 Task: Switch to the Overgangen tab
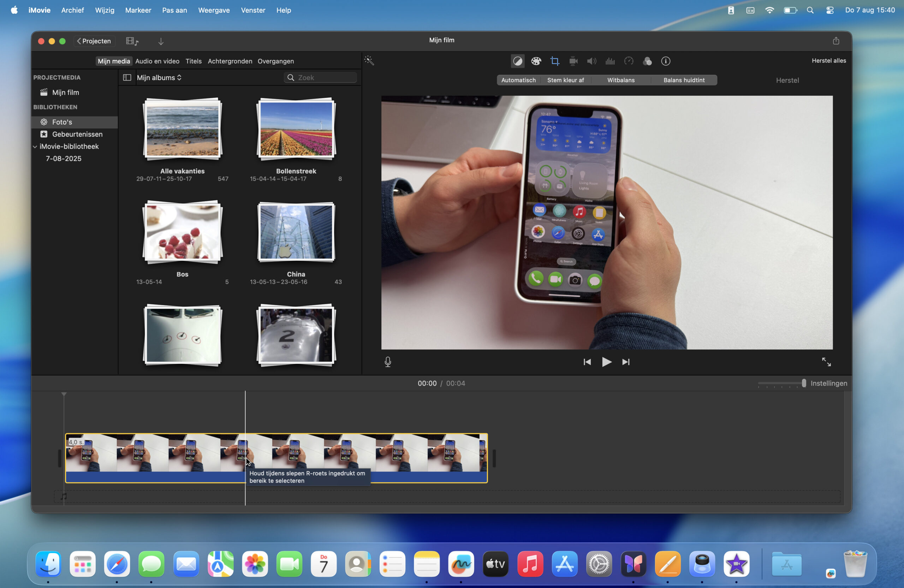coord(275,61)
